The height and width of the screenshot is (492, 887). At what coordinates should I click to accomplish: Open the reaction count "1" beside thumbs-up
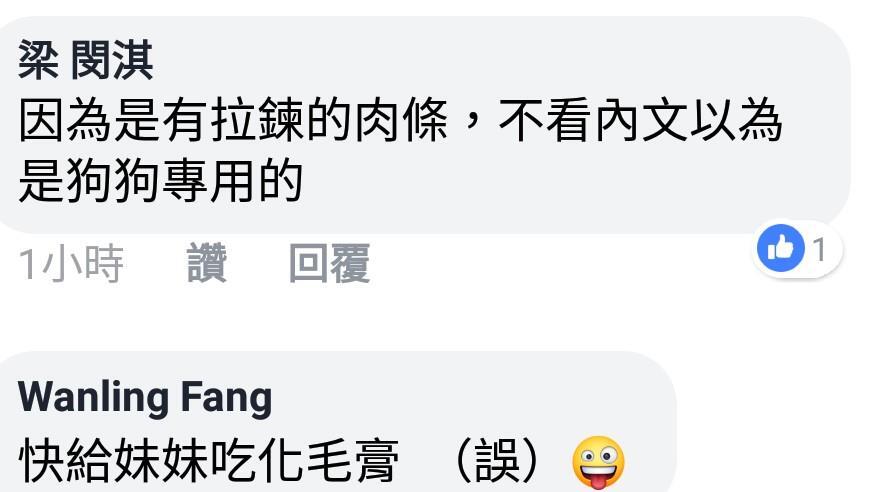coord(819,249)
